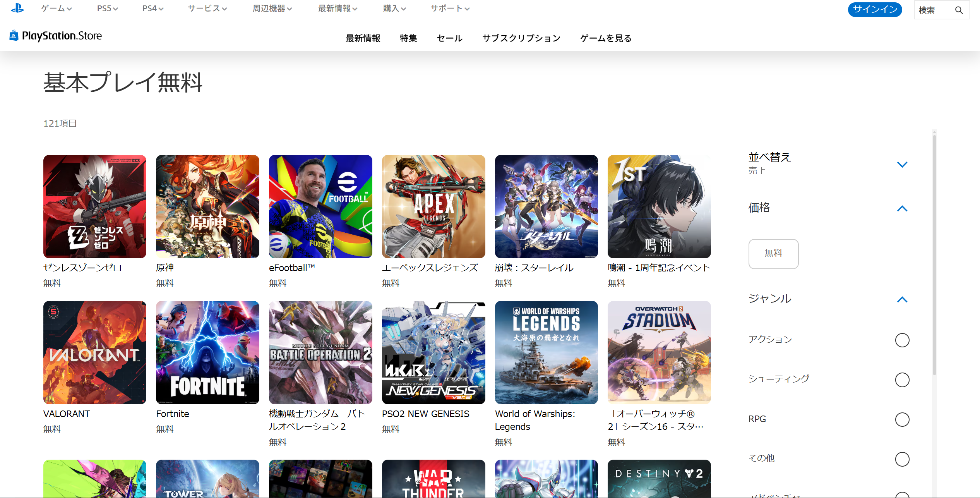
Task: Click the サインイン button
Action: [x=875, y=10]
